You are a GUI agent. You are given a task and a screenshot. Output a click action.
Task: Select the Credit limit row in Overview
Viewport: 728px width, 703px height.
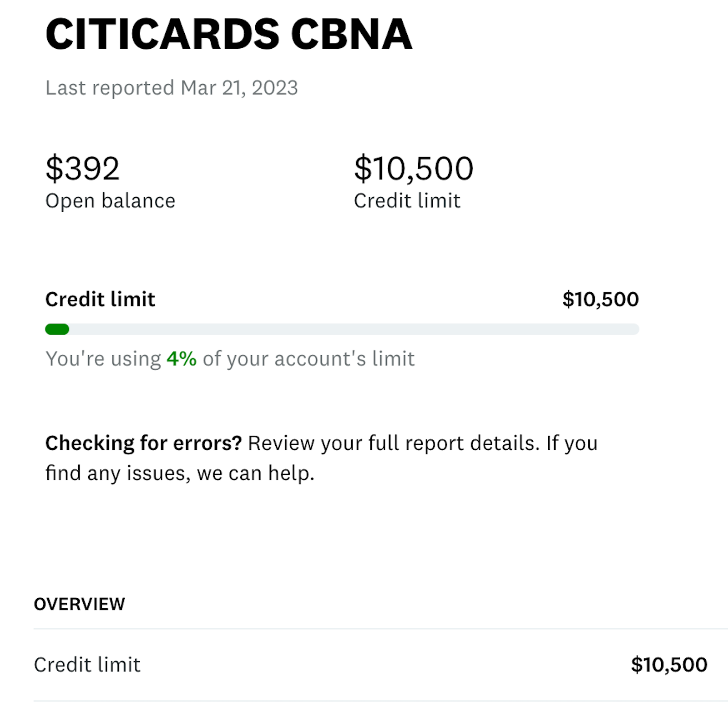tap(371, 665)
